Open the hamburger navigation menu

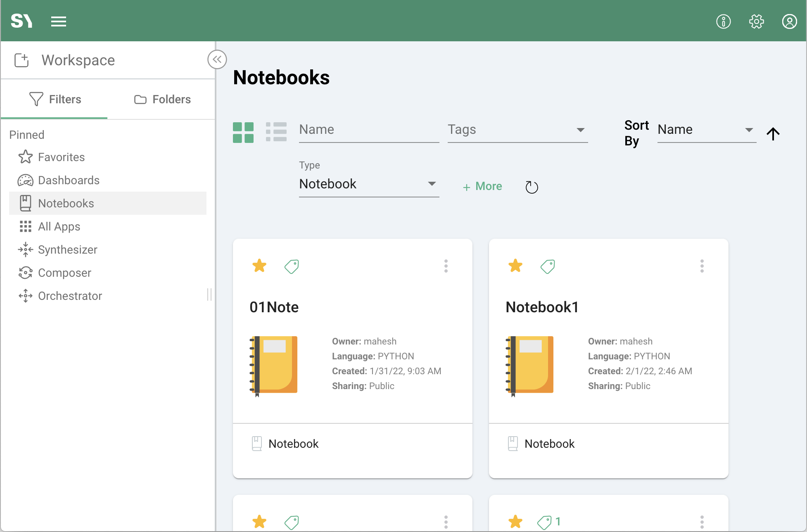(x=59, y=21)
